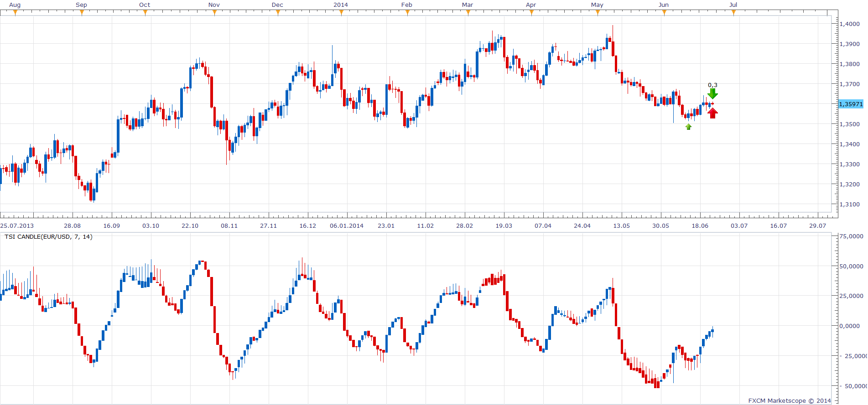Click the 23.01 date label

386,226
